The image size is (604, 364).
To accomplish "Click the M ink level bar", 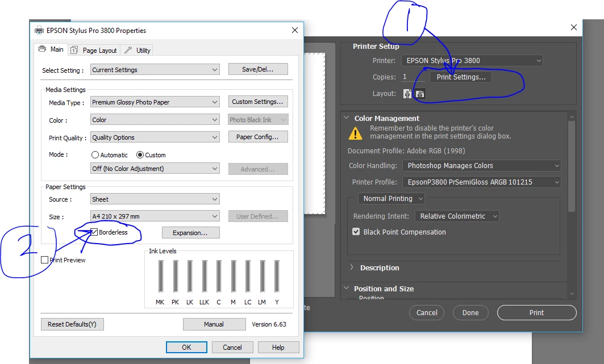I will [233, 277].
